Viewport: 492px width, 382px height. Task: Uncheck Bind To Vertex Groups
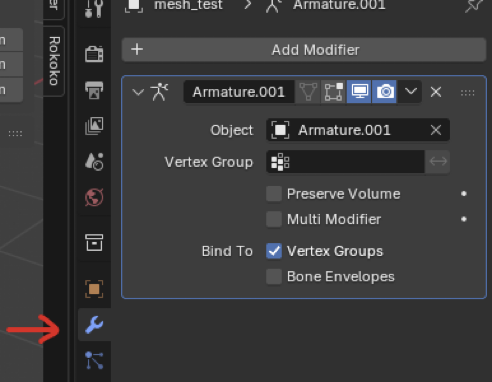click(274, 251)
